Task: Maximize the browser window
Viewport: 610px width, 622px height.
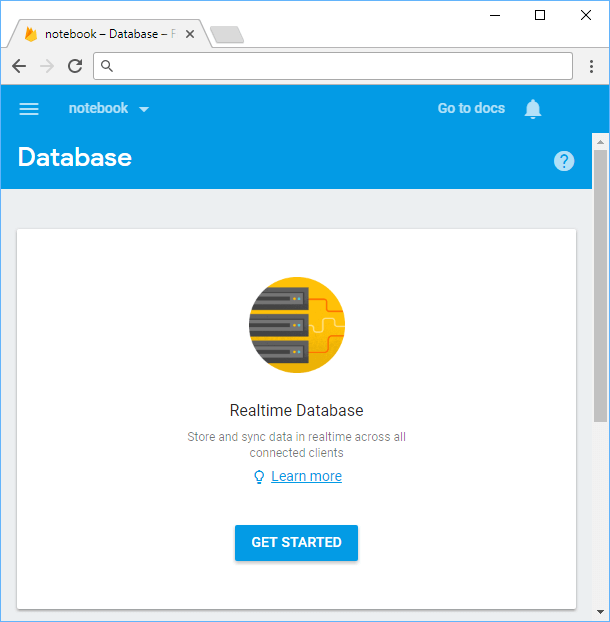Action: coord(540,15)
